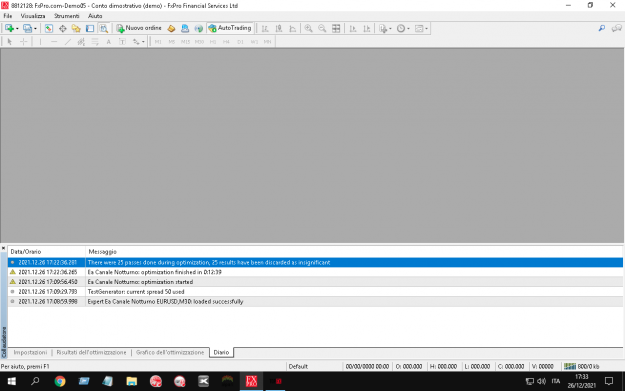Expand the Profiles dropdown arrow
Screen dimensions: 625x391
click(35, 29)
